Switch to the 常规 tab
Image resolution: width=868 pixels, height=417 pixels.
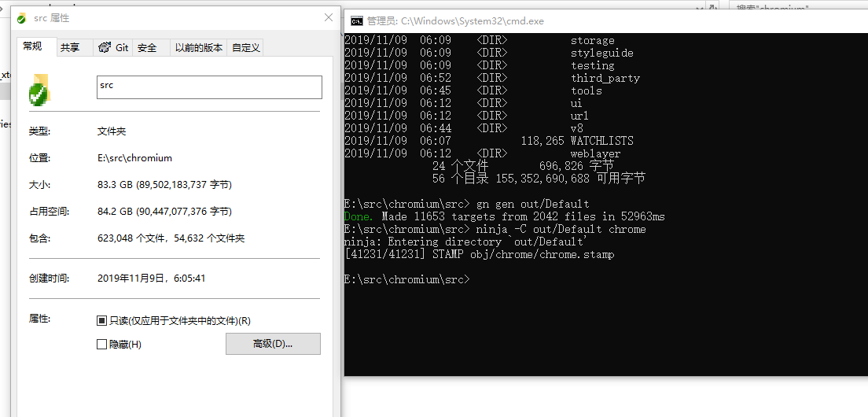click(x=33, y=46)
